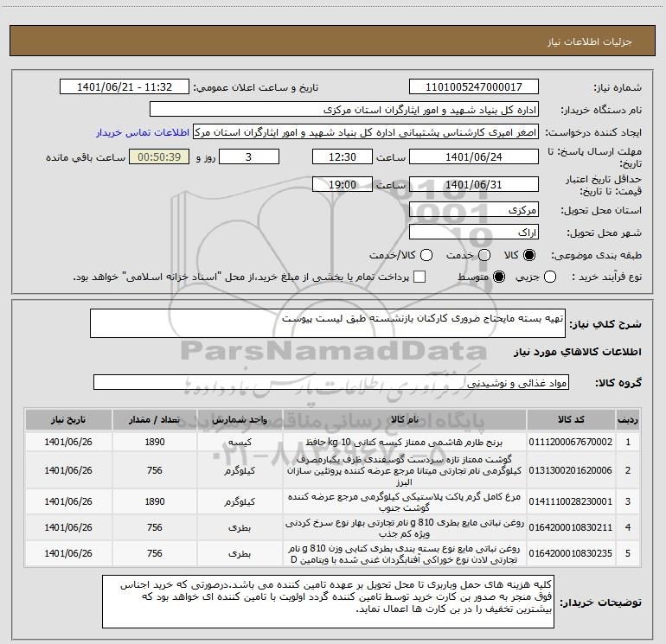Screen dimensions: 666x644
Task: Click product code 0131300201620006
Action: coord(571,470)
